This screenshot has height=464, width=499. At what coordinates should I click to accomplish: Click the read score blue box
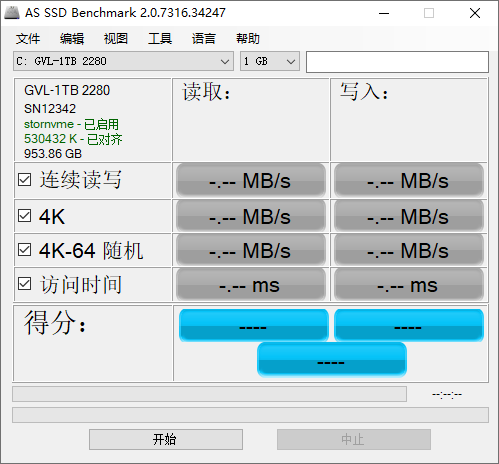[x=254, y=325]
